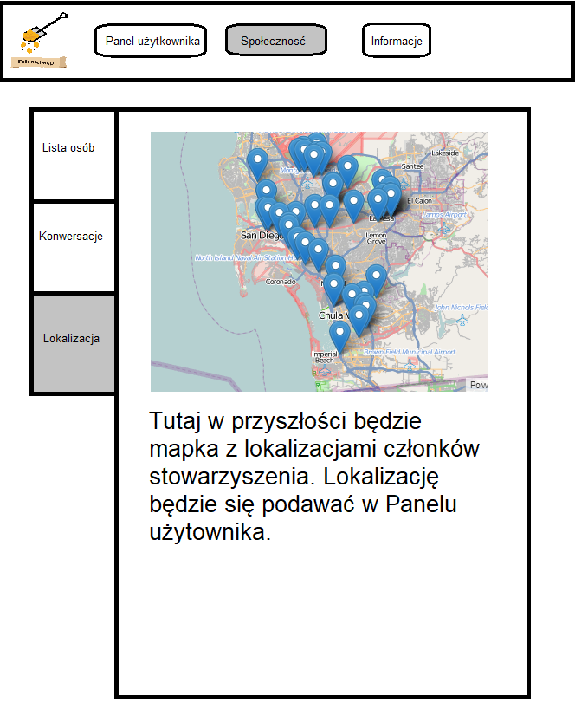Click the Santee label on the map
This screenshot has width=575, height=728.
(x=413, y=166)
